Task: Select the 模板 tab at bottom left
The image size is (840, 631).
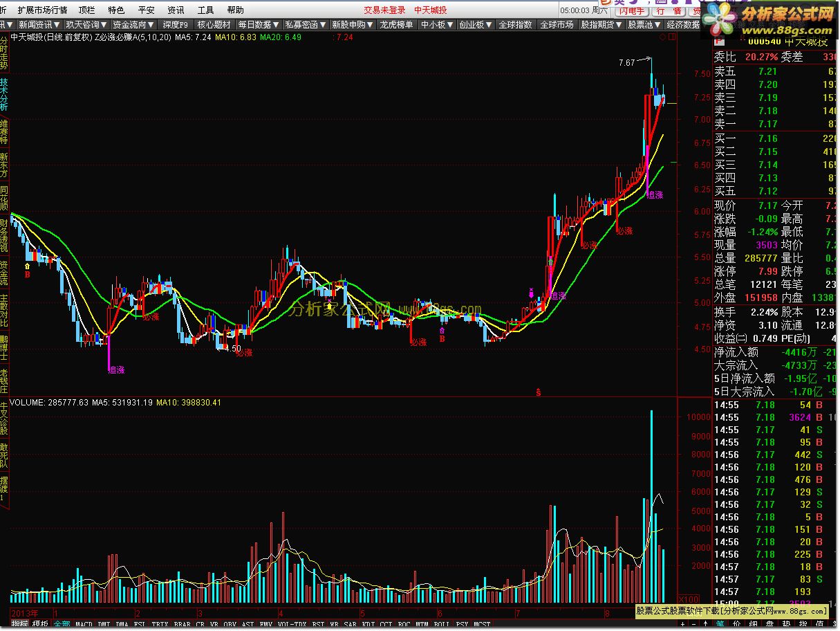Action: (40, 625)
